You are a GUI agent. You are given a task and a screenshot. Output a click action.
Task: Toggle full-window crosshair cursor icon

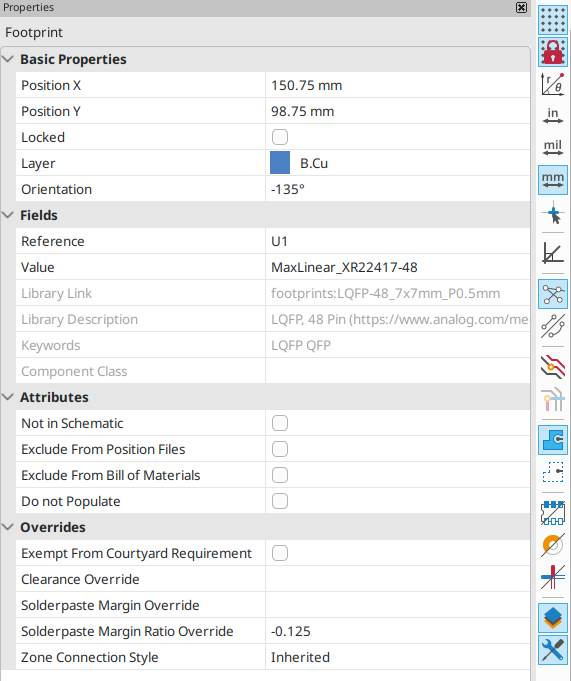pos(553,213)
